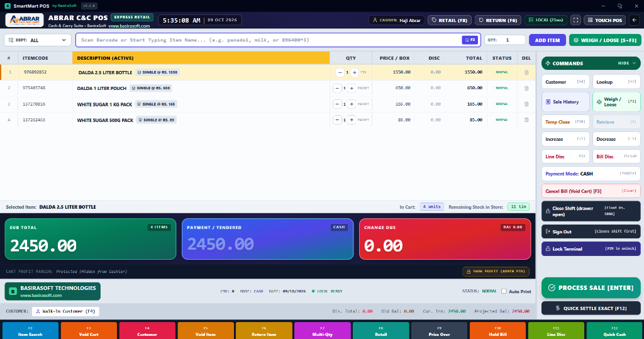The width and height of the screenshot is (644, 339).
Task: Click Sign Out
Action: [591, 231]
